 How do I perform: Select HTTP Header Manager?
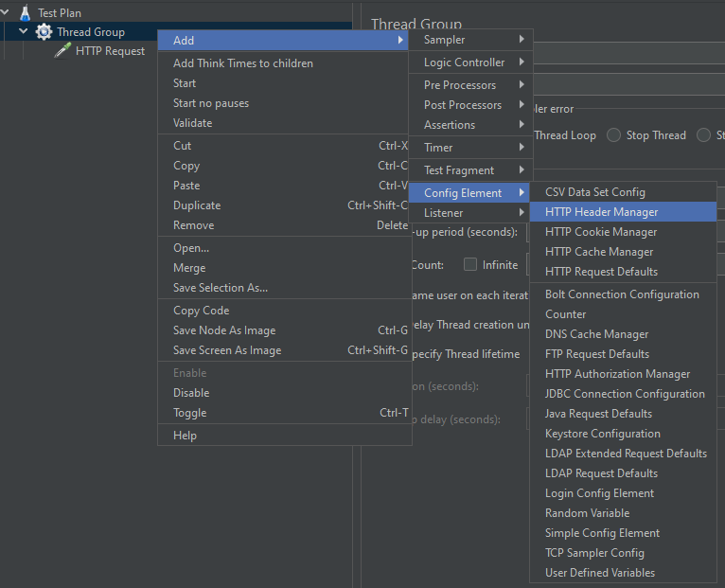[x=623, y=212]
